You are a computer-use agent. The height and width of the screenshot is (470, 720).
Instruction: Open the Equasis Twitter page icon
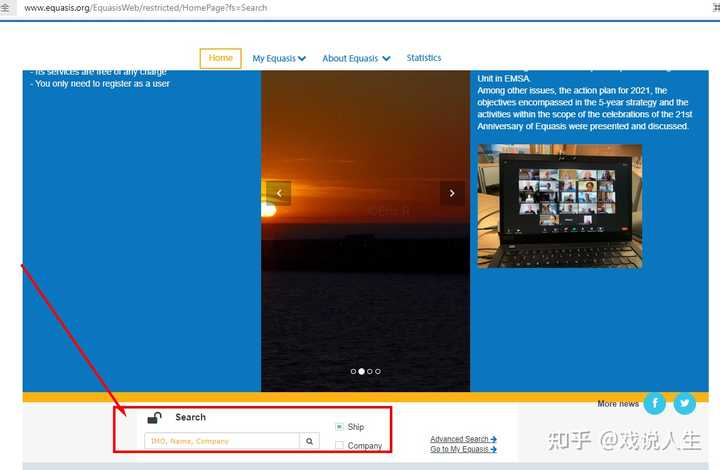[x=685, y=403]
